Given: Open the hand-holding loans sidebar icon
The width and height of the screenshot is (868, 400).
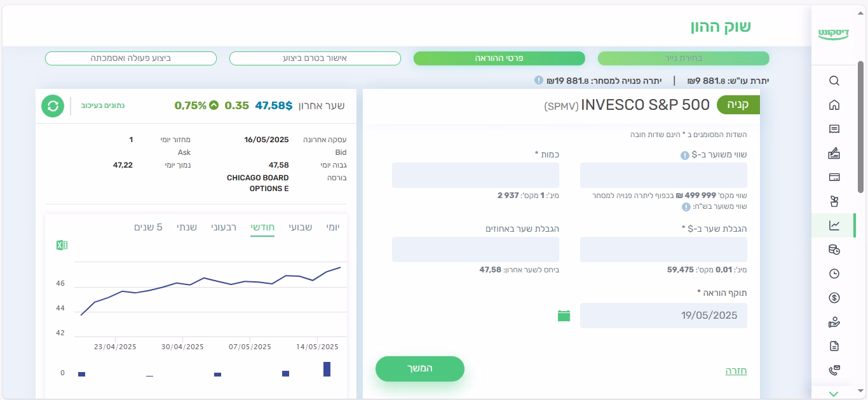Looking at the screenshot, I should point(834,322).
